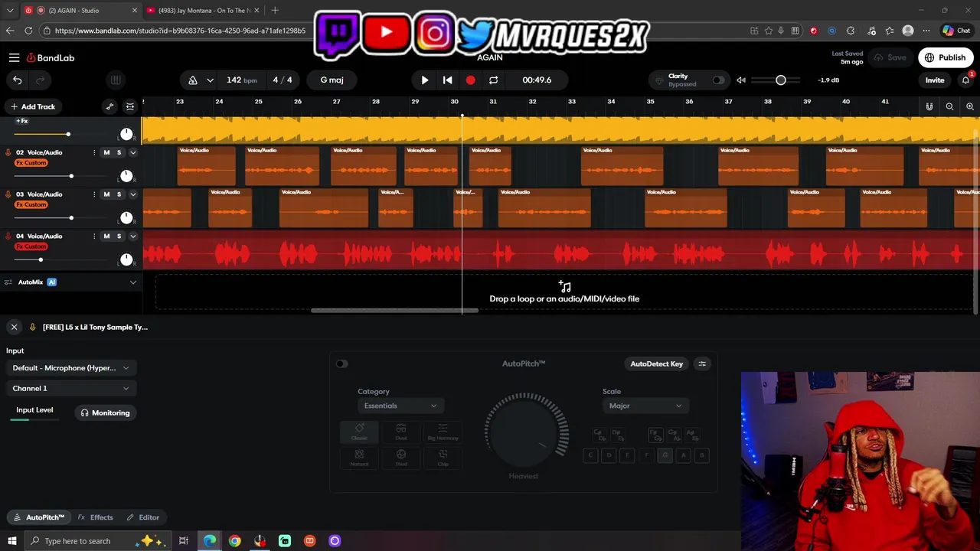Solo track 02 Voice/Audio
Screen dimensions: 980x551
[119, 152]
